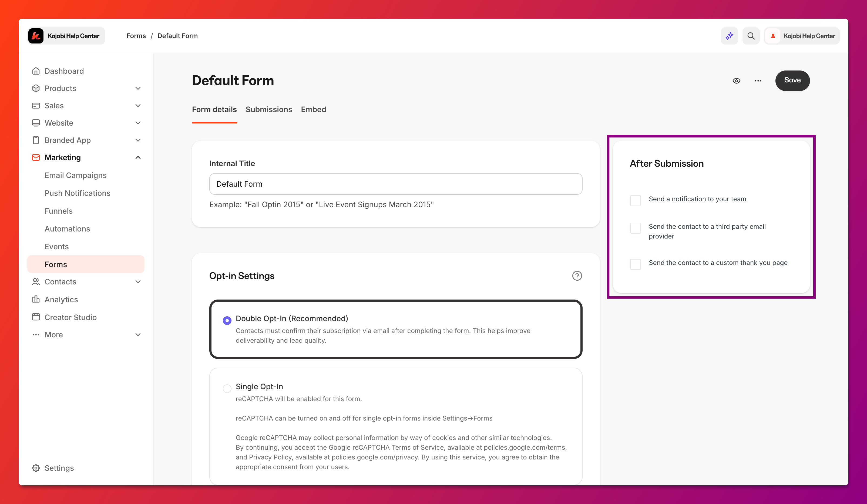Click the Forms breadcrumb link

click(x=136, y=36)
